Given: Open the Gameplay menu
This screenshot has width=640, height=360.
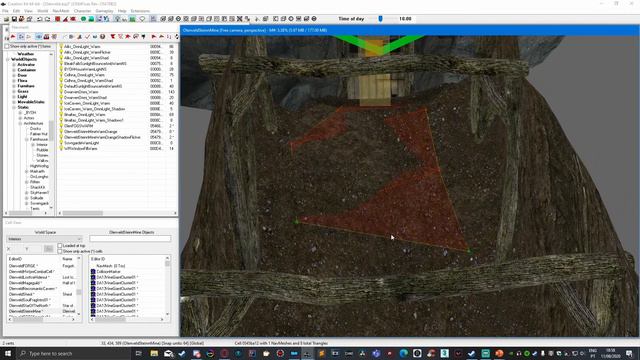Looking at the screenshot, I should pyautogui.click(x=104, y=11).
